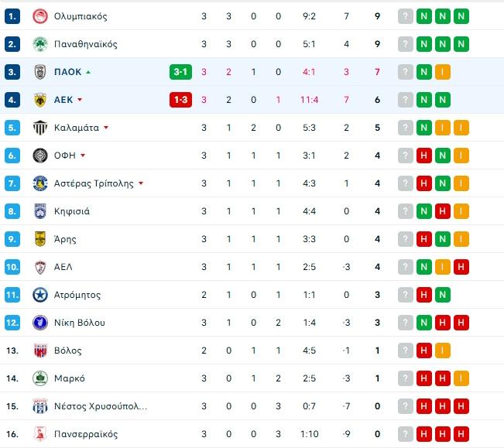The image size is (504, 448).
Task: Open the Πανσερραϊκός team page
Action: tap(86, 434)
